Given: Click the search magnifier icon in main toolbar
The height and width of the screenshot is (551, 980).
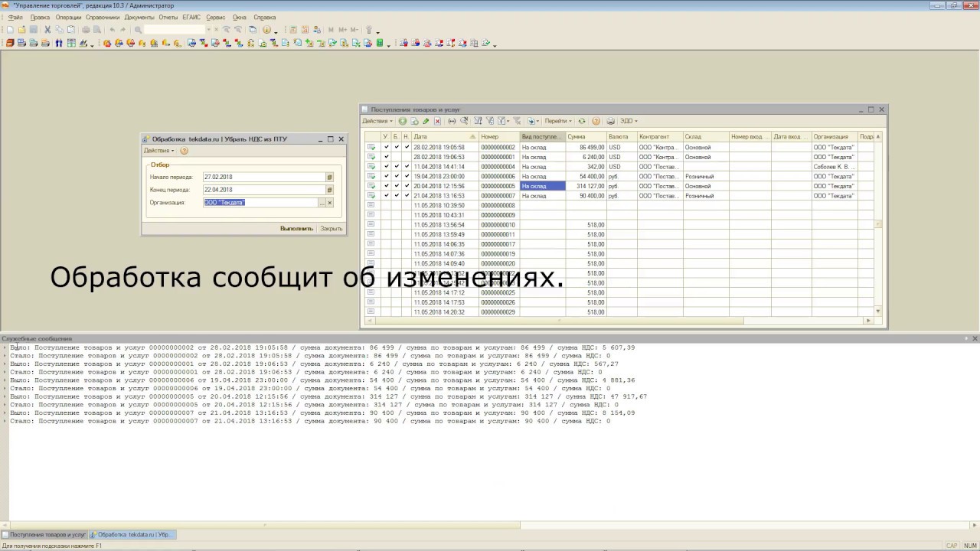Looking at the screenshot, I should [x=138, y=30].
